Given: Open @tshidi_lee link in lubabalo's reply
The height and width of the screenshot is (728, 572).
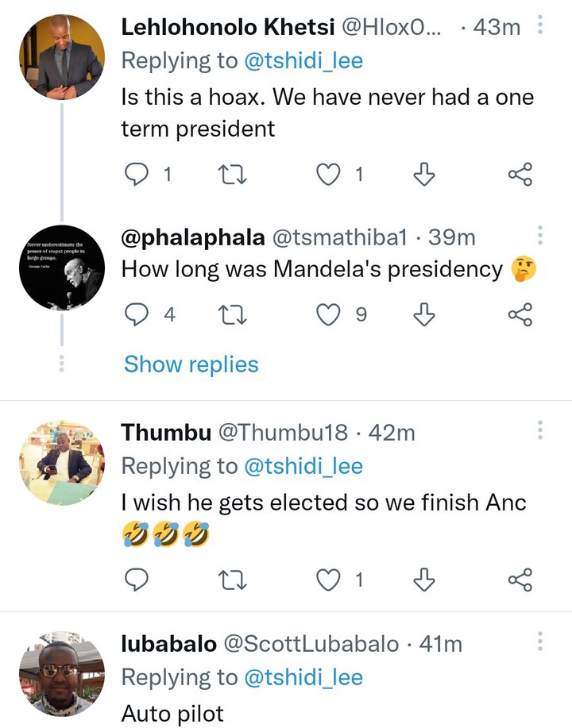Looking at the screenshot, I should point(303,677).
